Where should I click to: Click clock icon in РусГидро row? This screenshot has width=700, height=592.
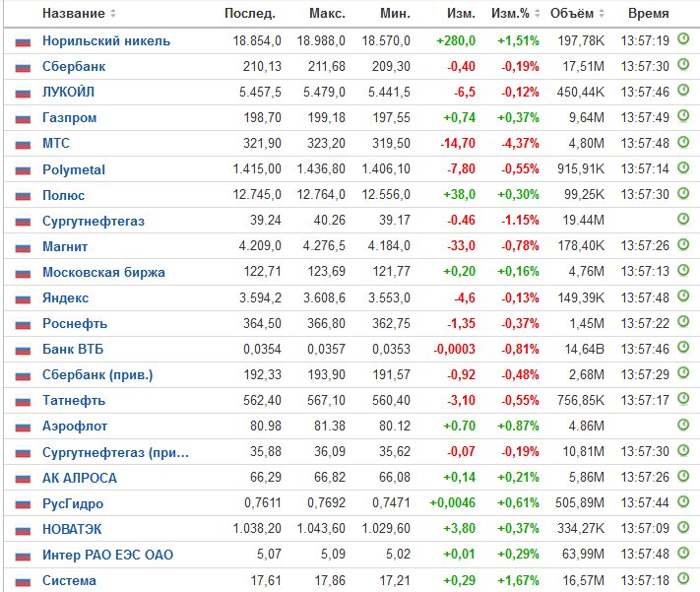click(x=683, y=501)
